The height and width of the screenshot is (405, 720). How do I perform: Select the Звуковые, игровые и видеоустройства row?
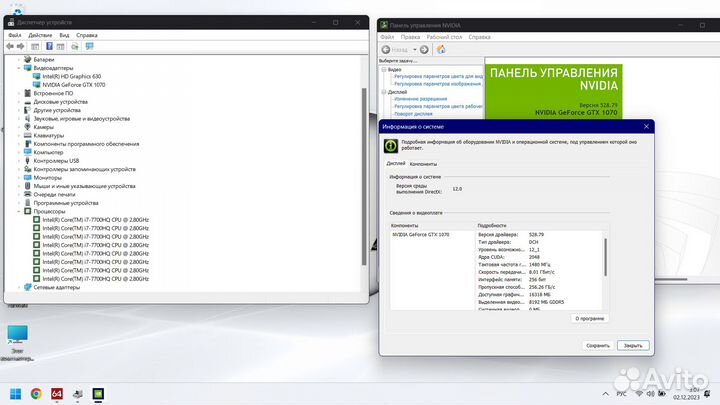point(81,118)
